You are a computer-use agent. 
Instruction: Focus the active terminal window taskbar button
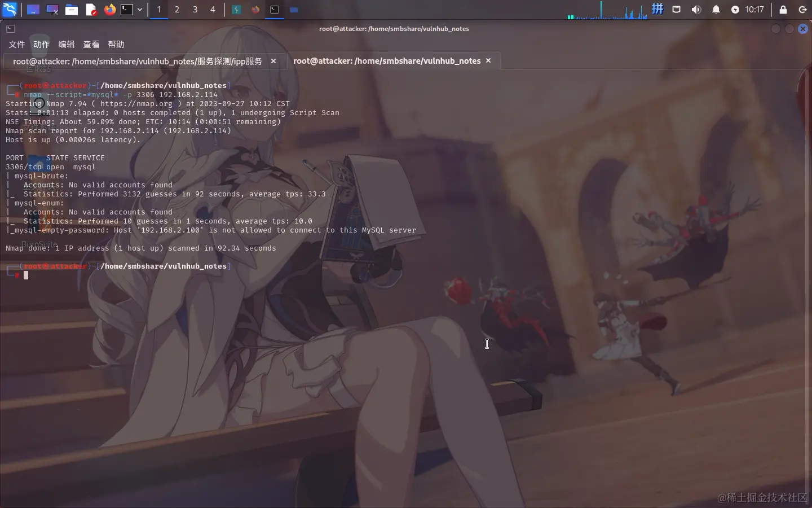click(275, 10)
